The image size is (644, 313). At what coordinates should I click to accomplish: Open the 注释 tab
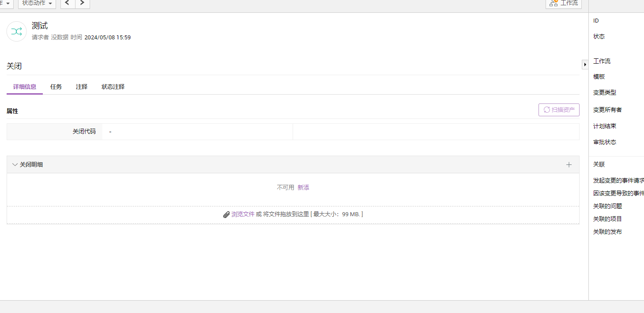click(x=82, y=87)
